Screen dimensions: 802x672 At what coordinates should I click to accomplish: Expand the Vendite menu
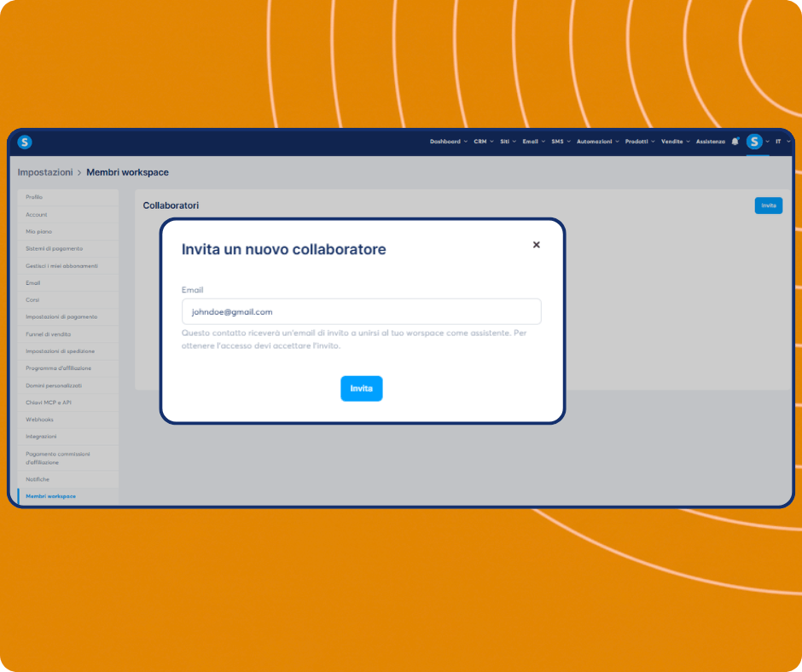click(675, 142)
